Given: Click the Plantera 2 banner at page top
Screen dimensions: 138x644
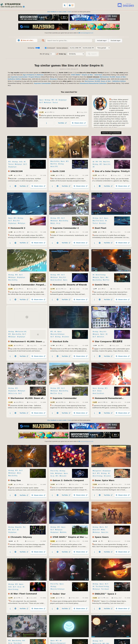Looking at the screenshot, I should click(94, 27).
